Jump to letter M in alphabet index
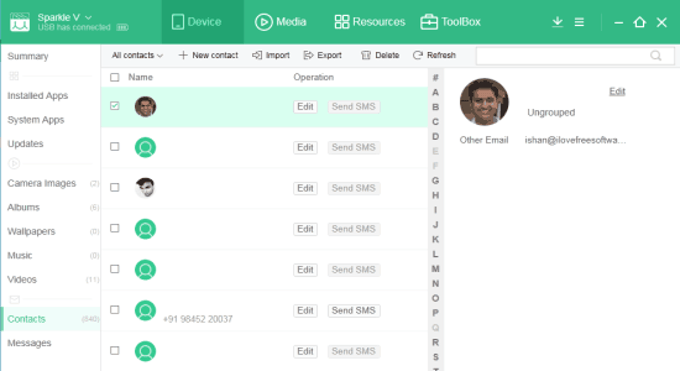The width and height of the screenshot is (680, 371). (435, 269)
